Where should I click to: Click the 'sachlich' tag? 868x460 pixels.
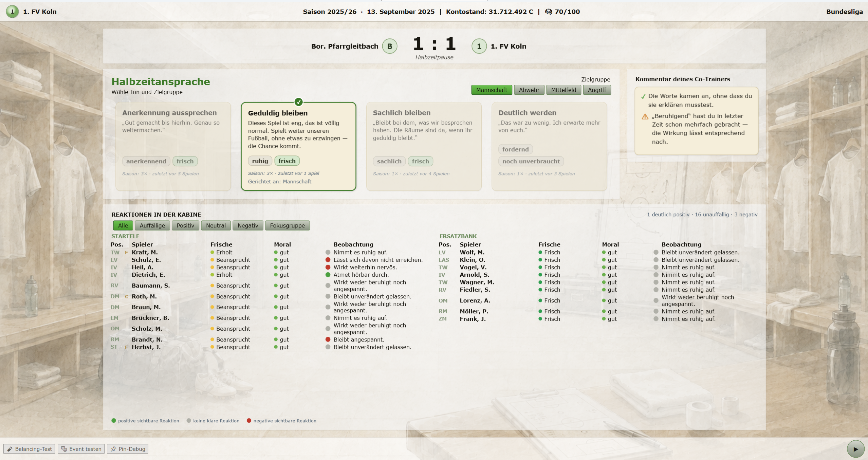click(x=389, y=161)
